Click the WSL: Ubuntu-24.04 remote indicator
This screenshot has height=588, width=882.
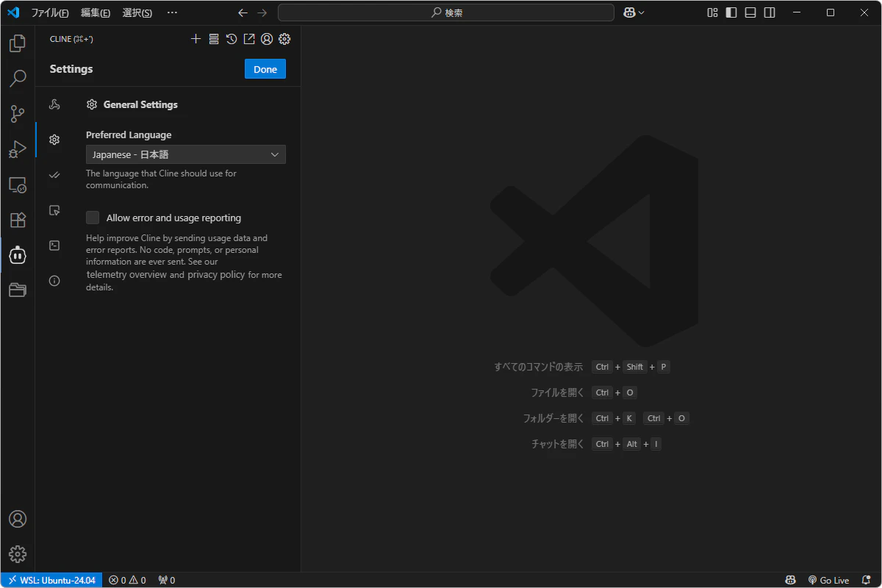(51, 580)
